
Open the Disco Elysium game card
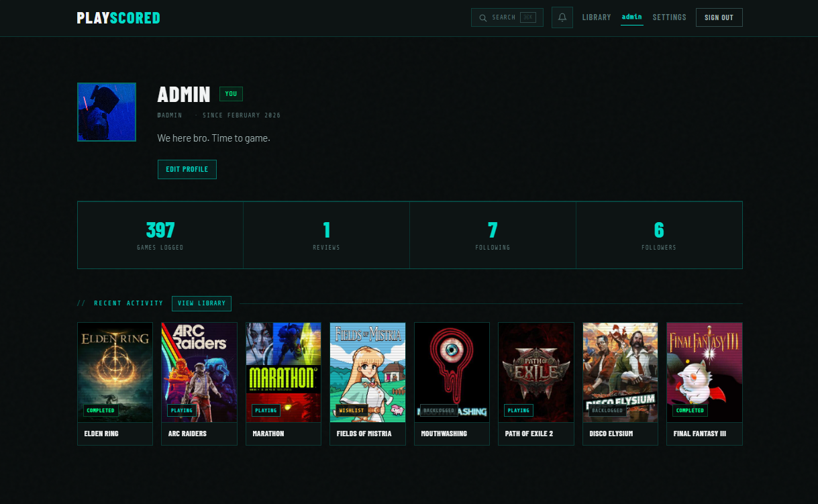click(x=620, y=372)
